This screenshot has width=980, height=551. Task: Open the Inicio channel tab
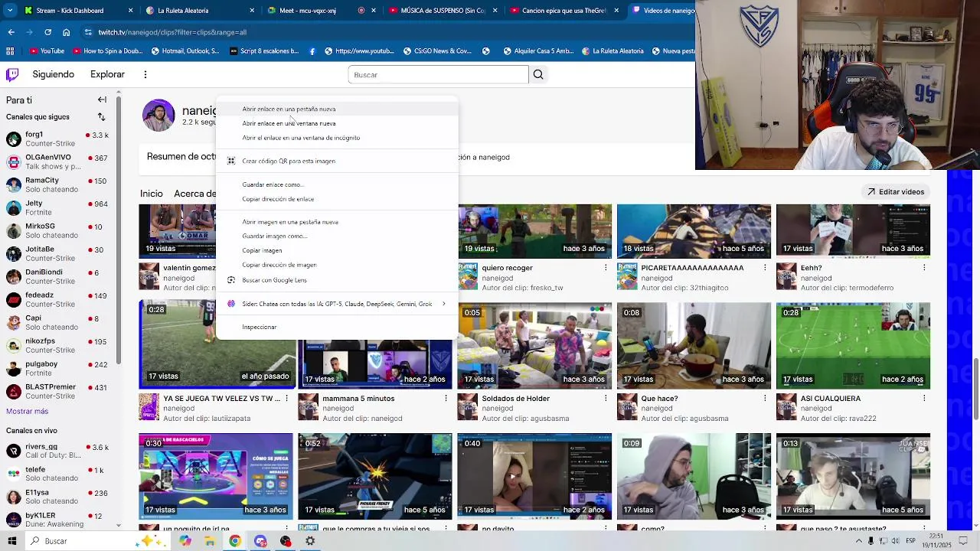pos(152,194)
